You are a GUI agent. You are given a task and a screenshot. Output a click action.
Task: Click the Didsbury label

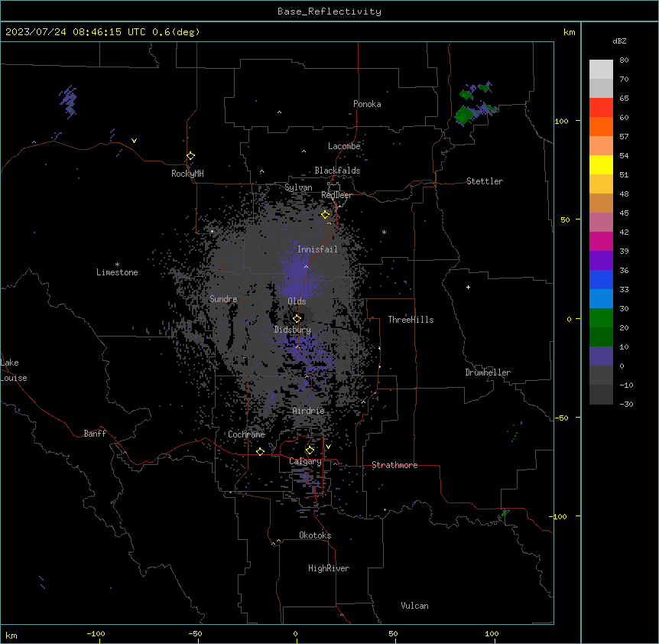[x=292, y=330]
